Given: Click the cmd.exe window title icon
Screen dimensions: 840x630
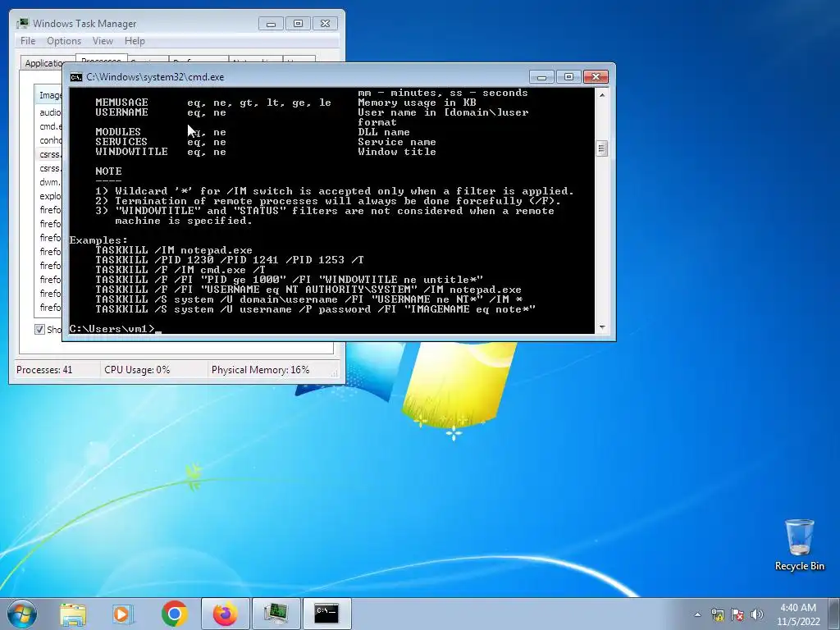Looking at the screenshot, I should click(76, 77).
